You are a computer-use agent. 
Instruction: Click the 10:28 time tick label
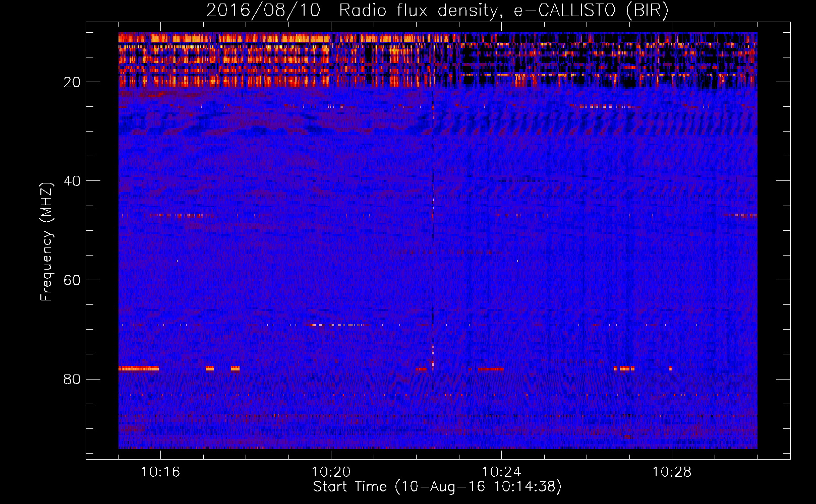click(x=672, y=472)
